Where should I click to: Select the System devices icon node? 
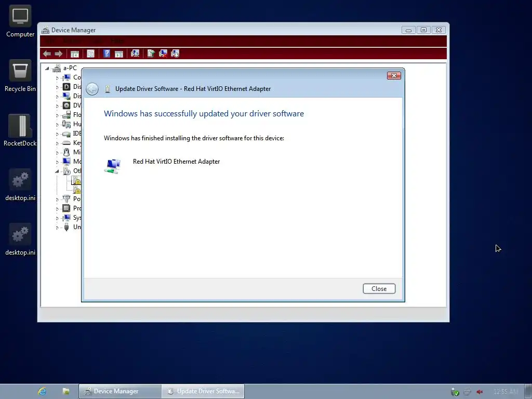[x=66, y=218]
